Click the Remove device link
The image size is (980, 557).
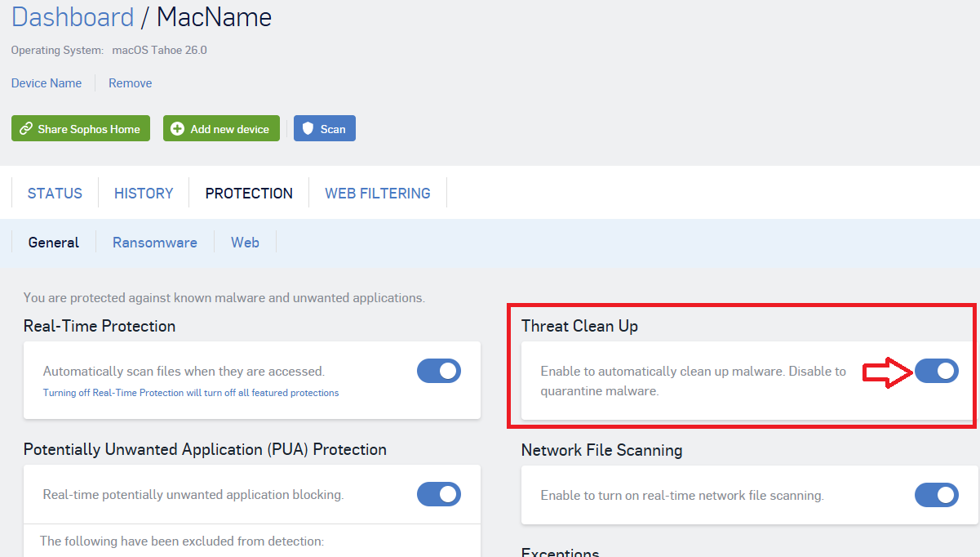131,83
